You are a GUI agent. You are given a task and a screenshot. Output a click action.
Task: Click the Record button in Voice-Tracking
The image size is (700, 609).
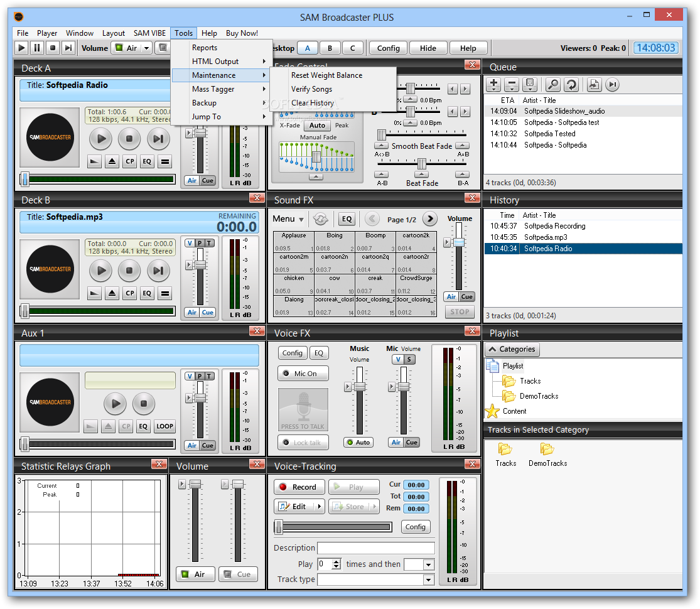click(299, 487)
